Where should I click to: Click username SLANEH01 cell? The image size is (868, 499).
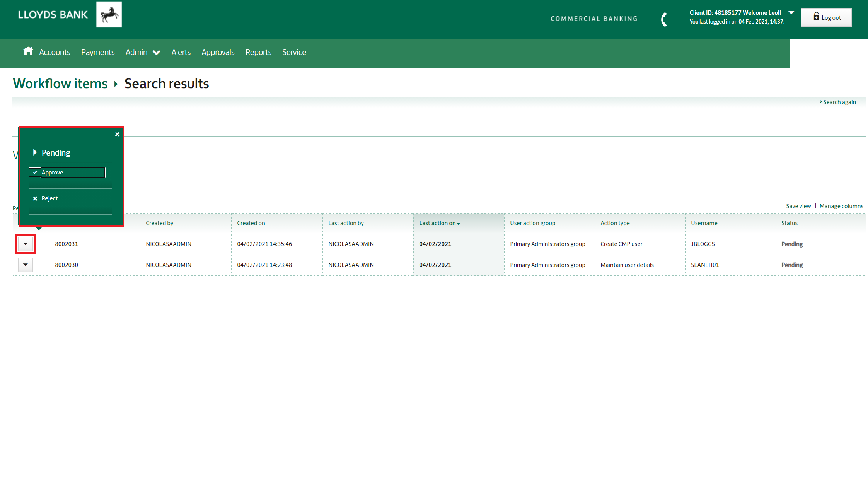[x=705, y=265]
